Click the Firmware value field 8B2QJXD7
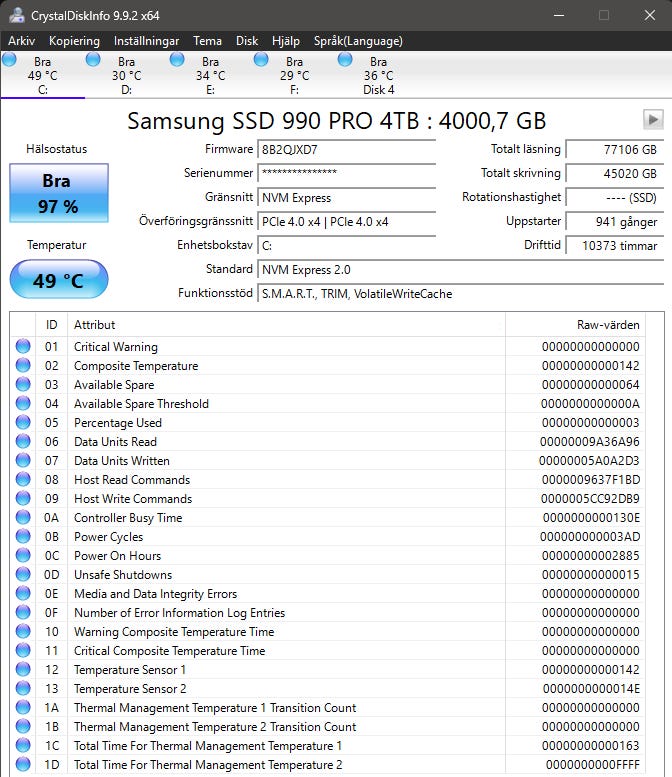 pos(346,150)
